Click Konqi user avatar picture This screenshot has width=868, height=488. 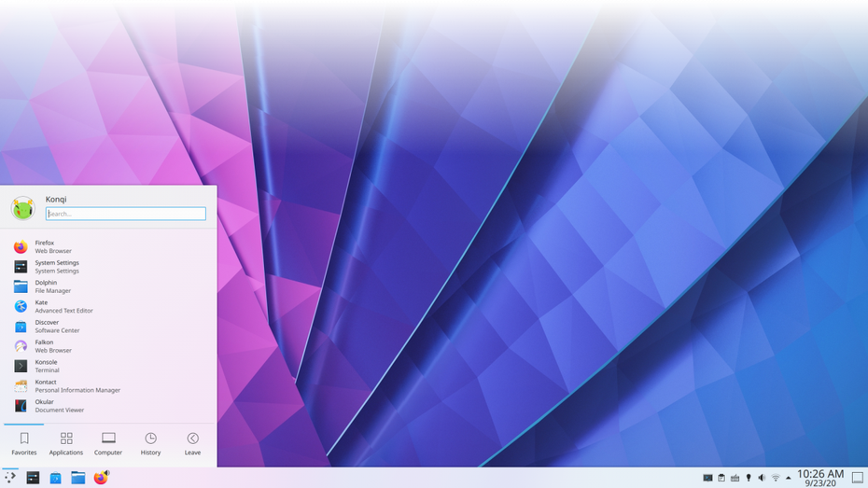[x=23, y=208]
